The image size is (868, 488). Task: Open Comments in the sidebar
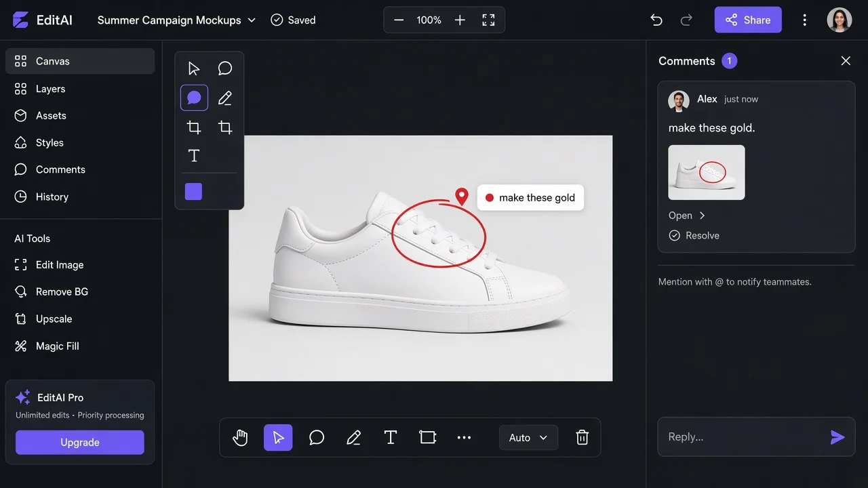[80, 169]
